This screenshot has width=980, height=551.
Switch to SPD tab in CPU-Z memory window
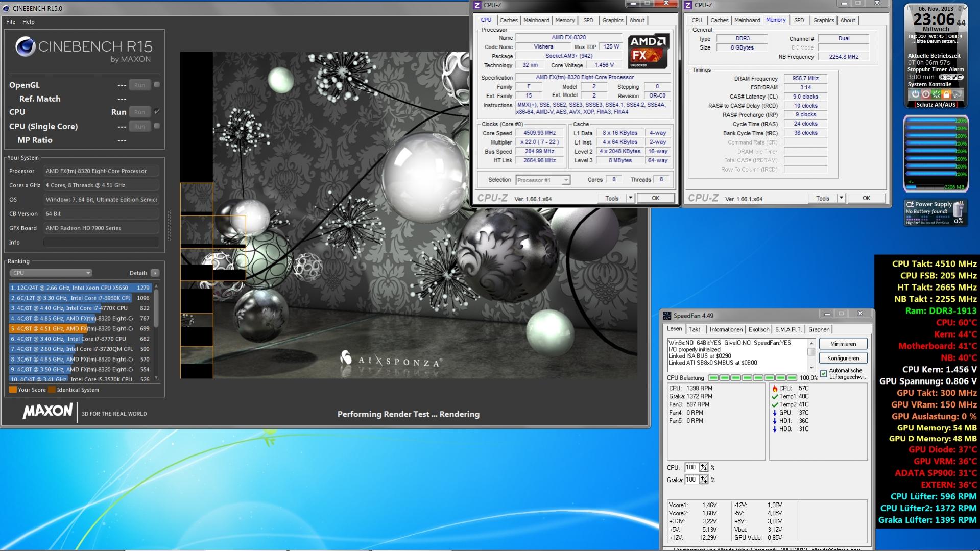tap(799, 20)
